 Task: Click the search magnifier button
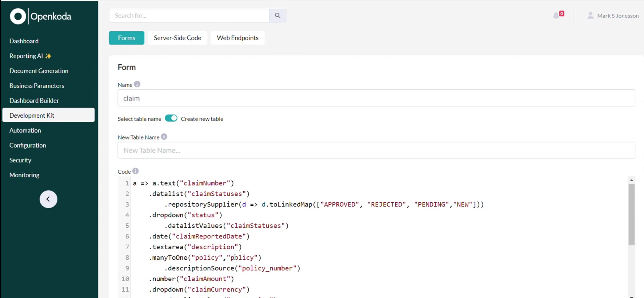point(277,16)
